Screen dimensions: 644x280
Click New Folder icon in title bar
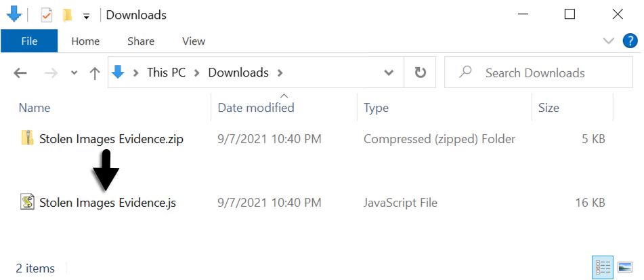click(67, 15)
